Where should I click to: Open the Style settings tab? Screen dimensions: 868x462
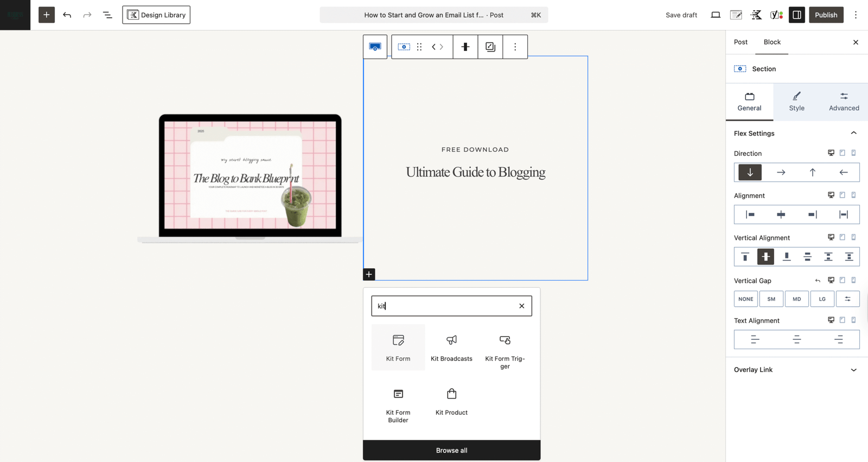tap(796, 102)
